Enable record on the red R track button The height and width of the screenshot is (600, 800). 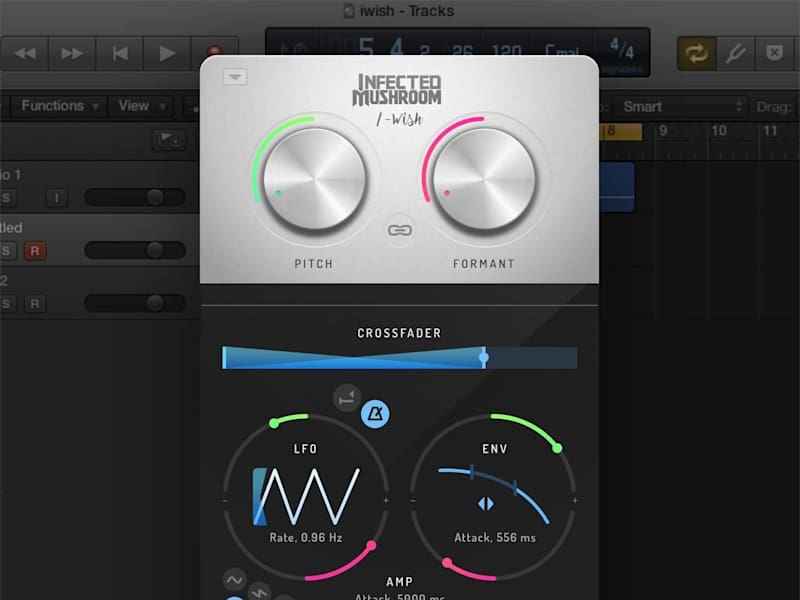35,251
